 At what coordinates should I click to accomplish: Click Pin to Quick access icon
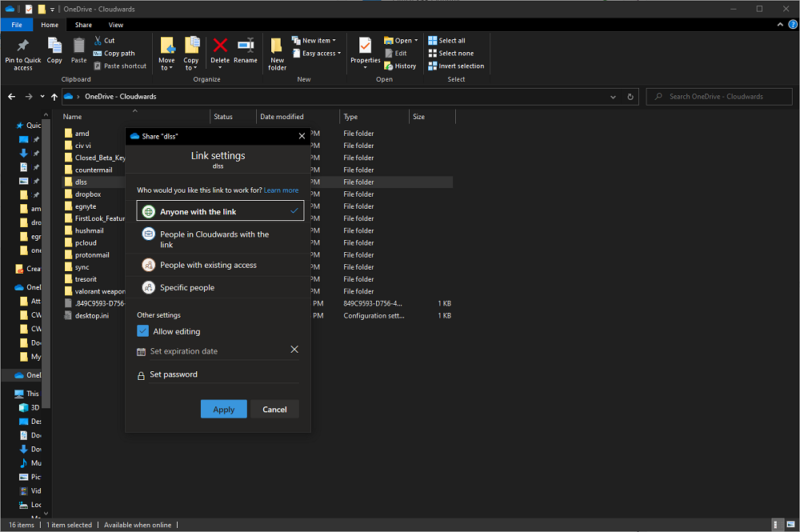click(22, 45)
